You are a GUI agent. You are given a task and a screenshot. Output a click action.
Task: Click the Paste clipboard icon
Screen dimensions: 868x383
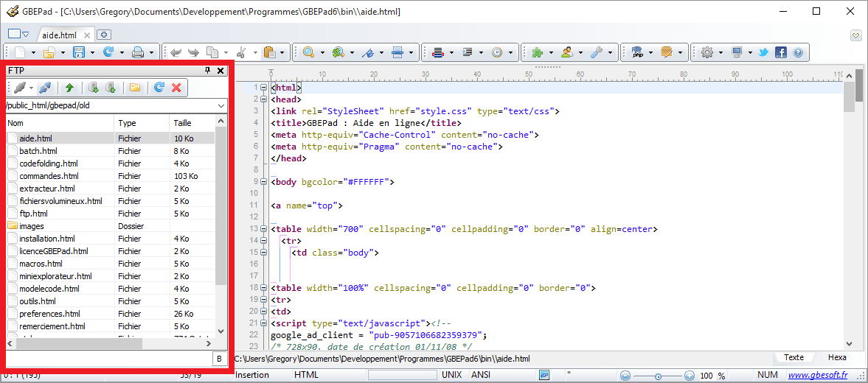pyautogui.click(x=270, y=52)
